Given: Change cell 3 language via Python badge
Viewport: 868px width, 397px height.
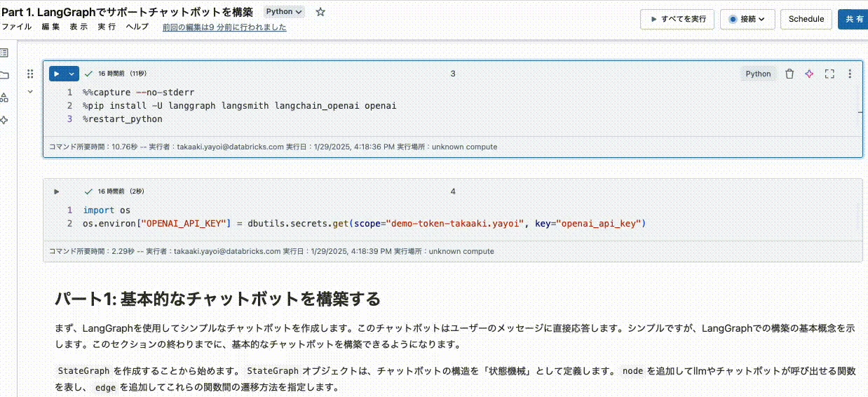Looking at the screenshot, I should 758,74.
